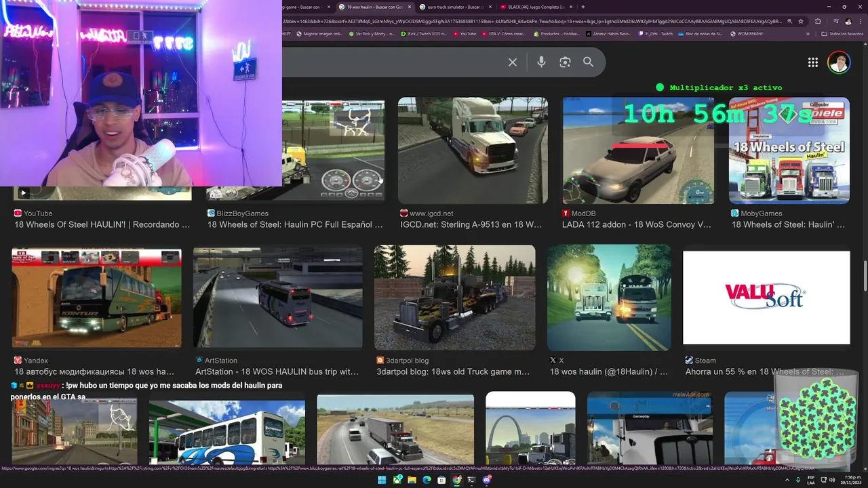This screenshot has width=868, height=488.
Task: Open the 'Atomic Habits Reso...' bookmark
Action: coord(609,34)
